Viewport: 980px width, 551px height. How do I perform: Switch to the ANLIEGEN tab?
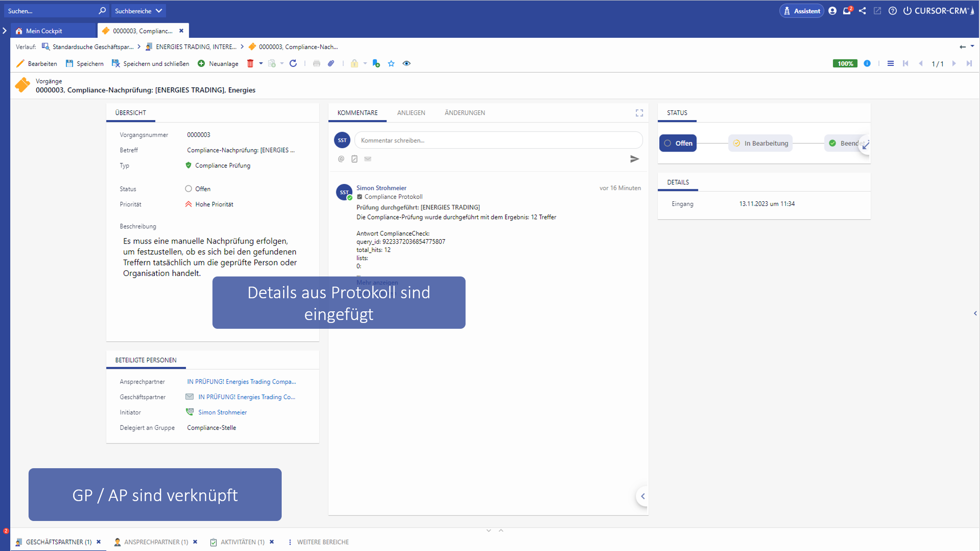(x=411, y=113)
